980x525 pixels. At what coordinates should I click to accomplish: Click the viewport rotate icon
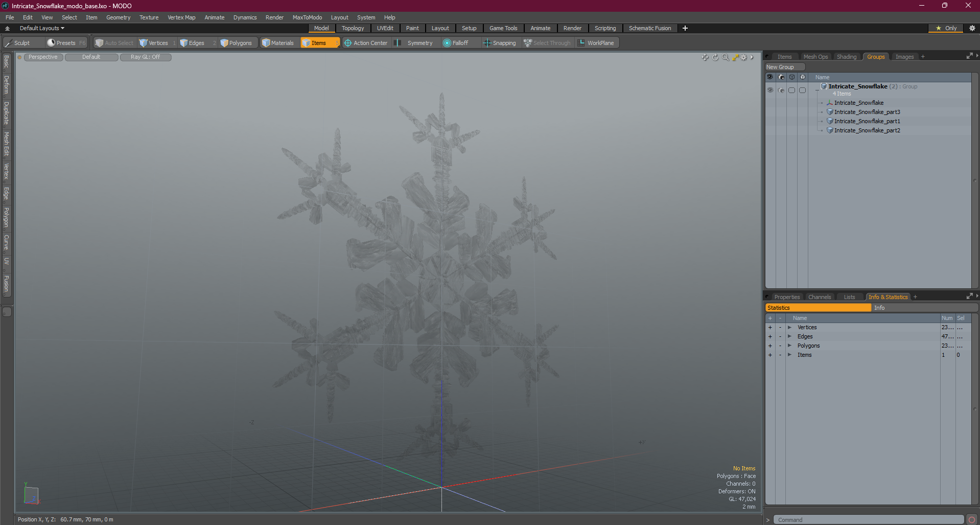715,57
